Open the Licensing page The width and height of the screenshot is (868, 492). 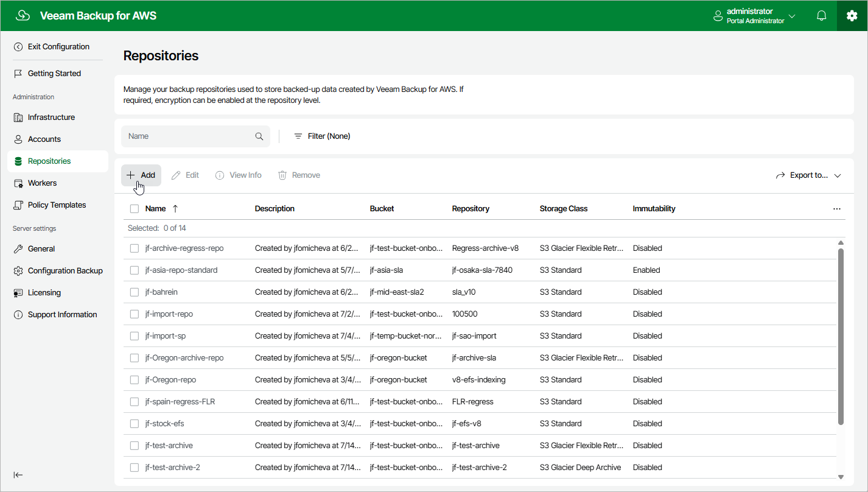(x=58, y=293)
